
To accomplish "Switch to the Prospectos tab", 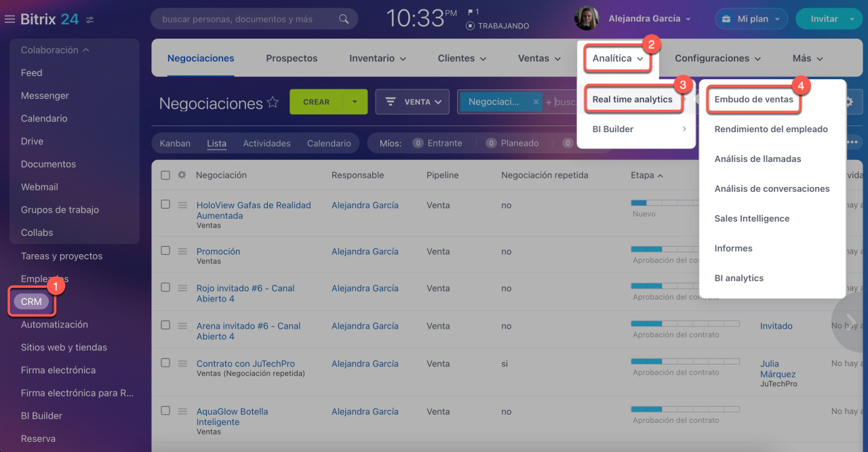I will [x=292, y=58].
